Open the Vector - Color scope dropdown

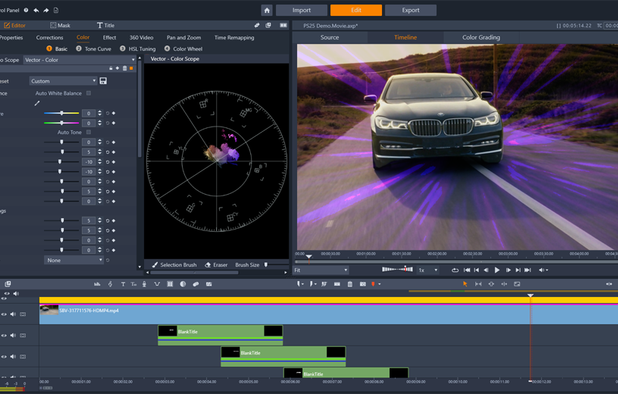pyautogui.click(x=79, y=60)
